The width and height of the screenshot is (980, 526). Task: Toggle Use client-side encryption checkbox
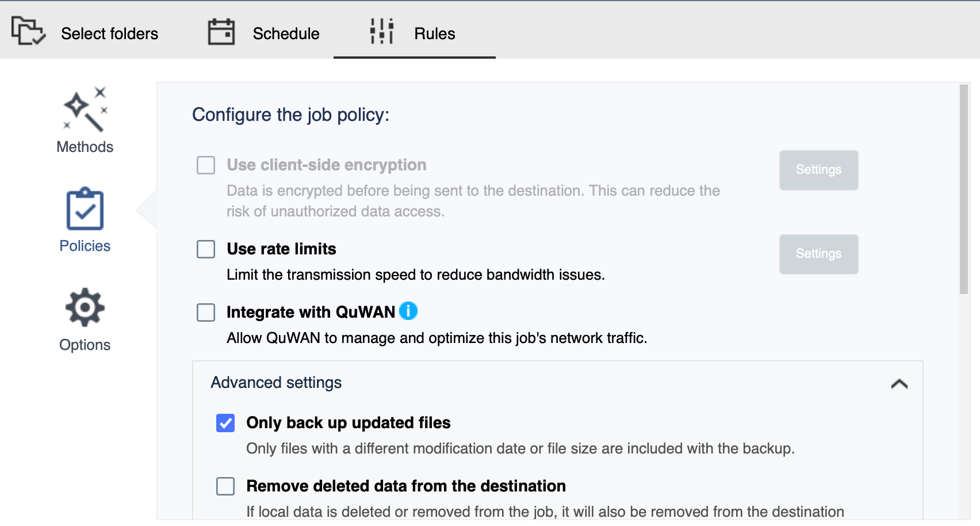pos(206,165)
